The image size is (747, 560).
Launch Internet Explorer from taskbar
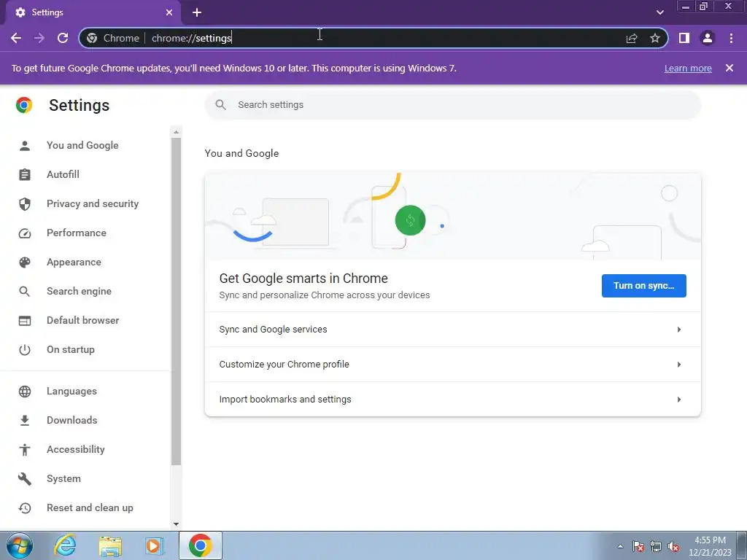point(65,545)
